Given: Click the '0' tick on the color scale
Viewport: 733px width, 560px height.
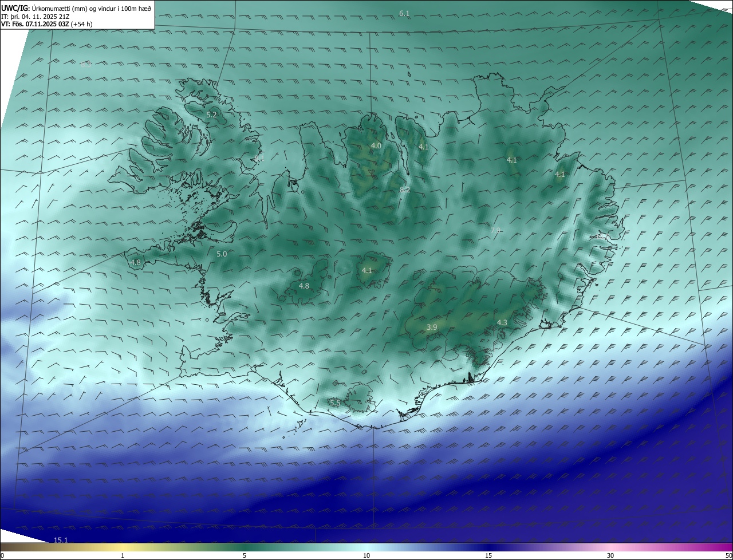Looking at the screenshot, I should pyautogui.click(x=2, y=555).
